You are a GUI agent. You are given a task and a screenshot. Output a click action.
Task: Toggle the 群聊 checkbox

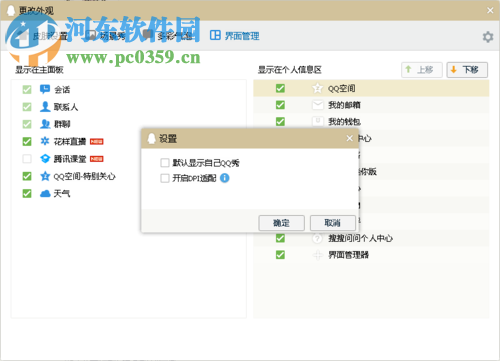tap(27, 124)
